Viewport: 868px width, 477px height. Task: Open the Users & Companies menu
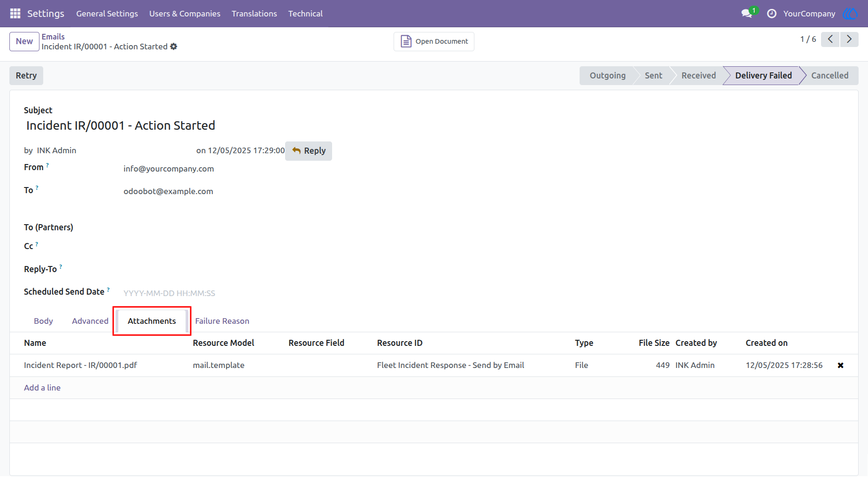click(185, 14)
